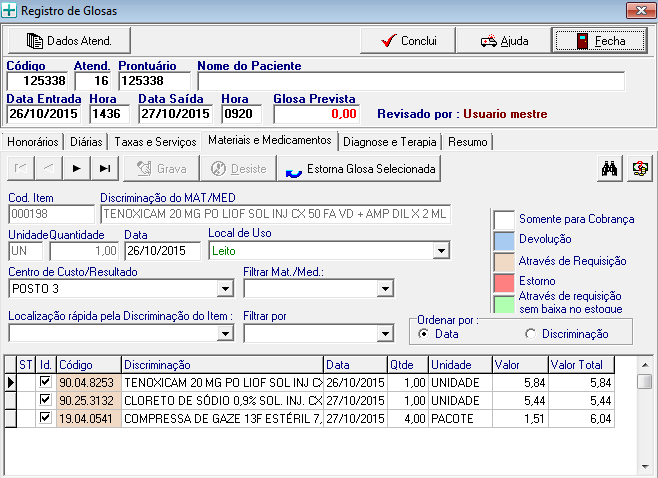Uncheck the CLORETO DE SÓDIO row checkbox
This screenshot has height=478, width=658.
pos(45,400)
